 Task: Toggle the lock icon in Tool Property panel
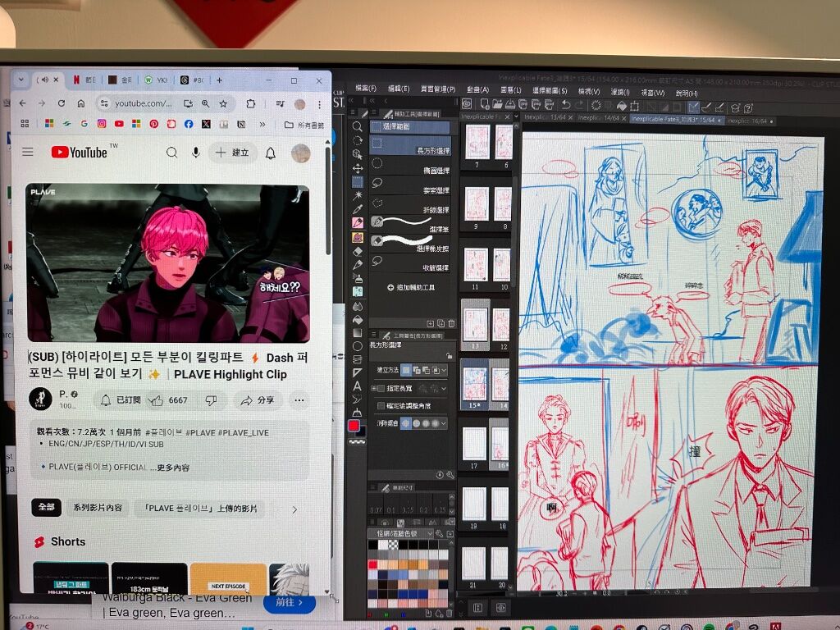[449, 356]
